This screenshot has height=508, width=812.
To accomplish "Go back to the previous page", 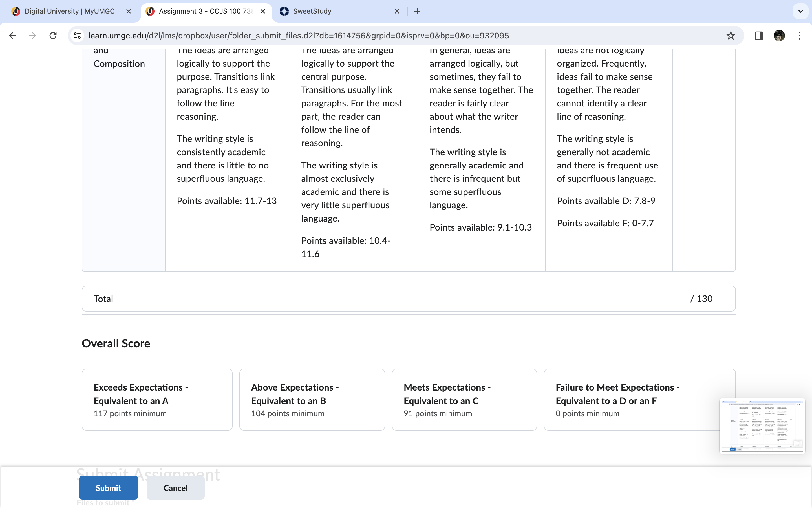I will click(x=12, y=36).
